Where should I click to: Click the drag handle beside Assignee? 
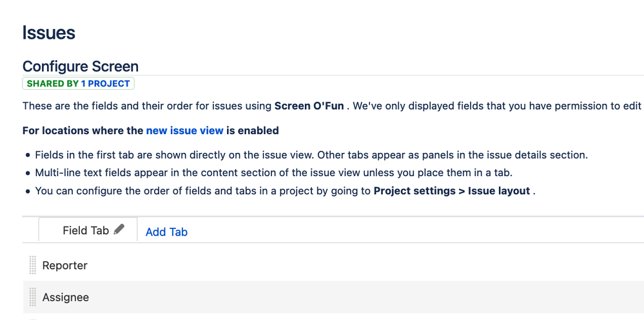pyautogui.click(x=33, y=297)
